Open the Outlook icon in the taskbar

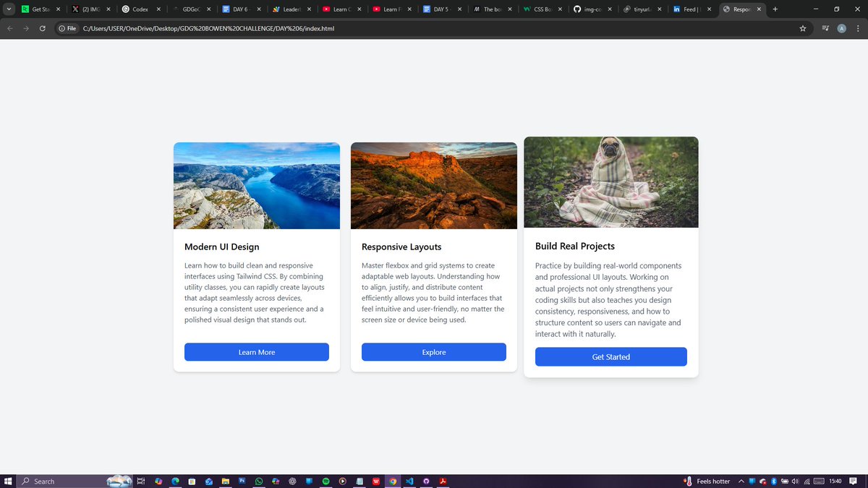pos(208,481)
